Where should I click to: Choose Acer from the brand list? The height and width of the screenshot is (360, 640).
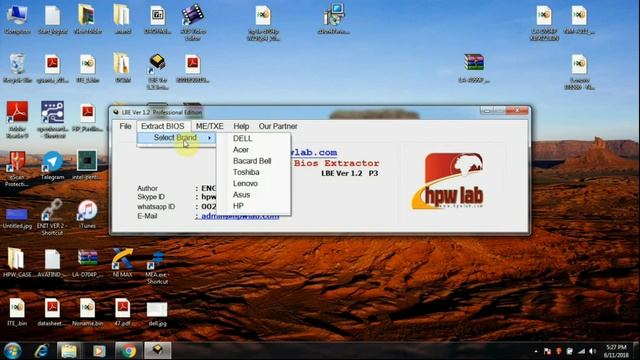(x=241, y=150)
